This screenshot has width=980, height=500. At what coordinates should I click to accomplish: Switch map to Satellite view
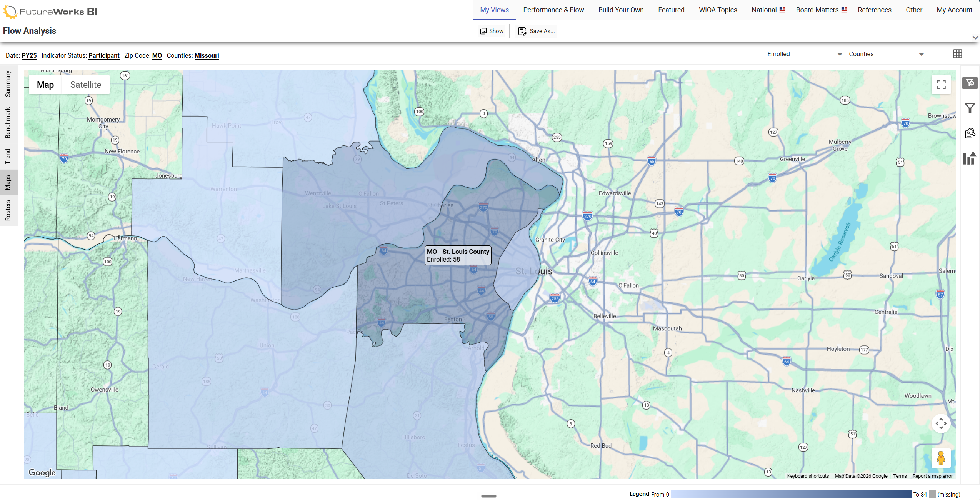click(x=86, y=85)
